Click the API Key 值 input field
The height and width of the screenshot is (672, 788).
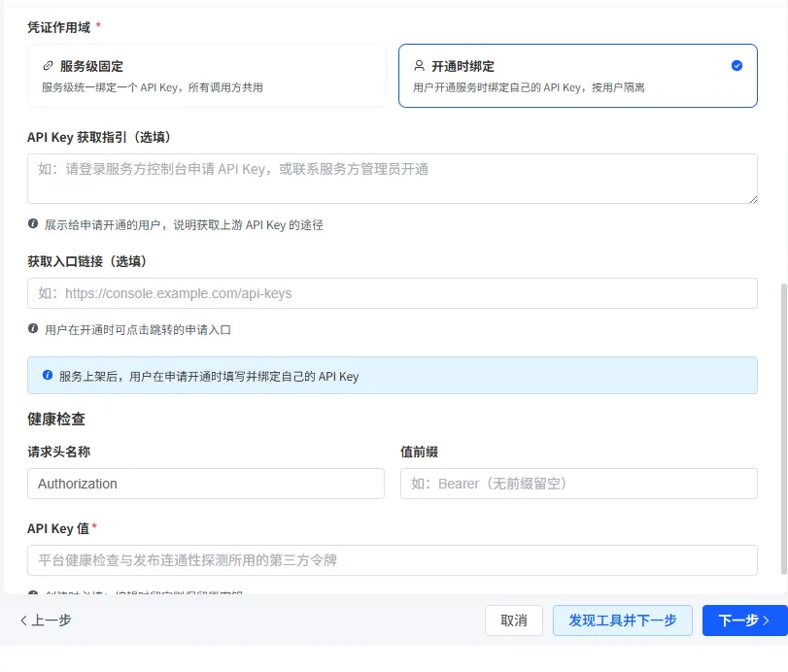393,560
